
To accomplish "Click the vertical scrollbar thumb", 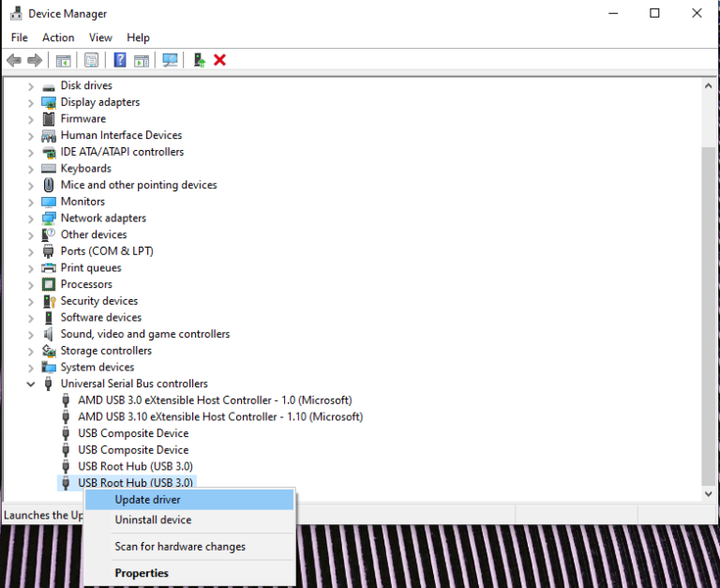I will point(708,316).
